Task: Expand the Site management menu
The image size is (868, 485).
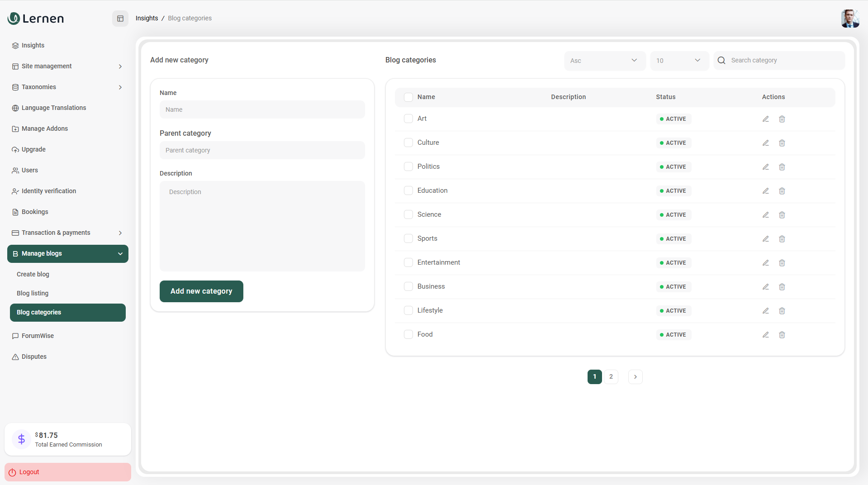Action: point(67,67)
